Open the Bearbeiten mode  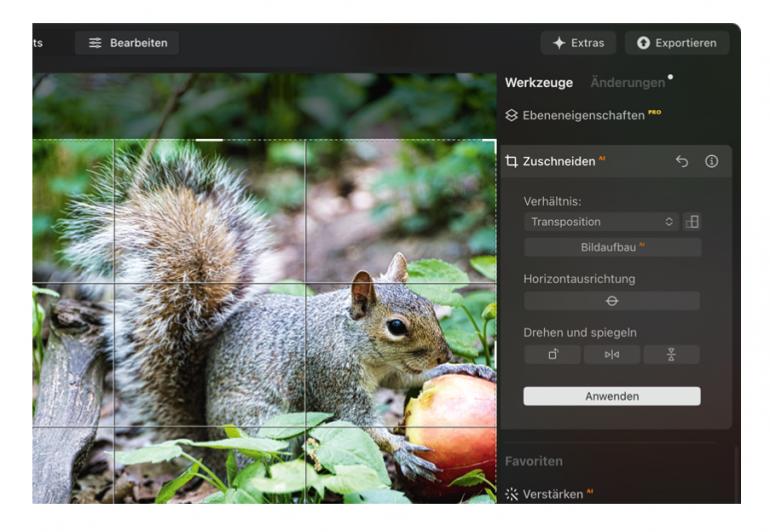pyautogui.click(x=127, y=43)
